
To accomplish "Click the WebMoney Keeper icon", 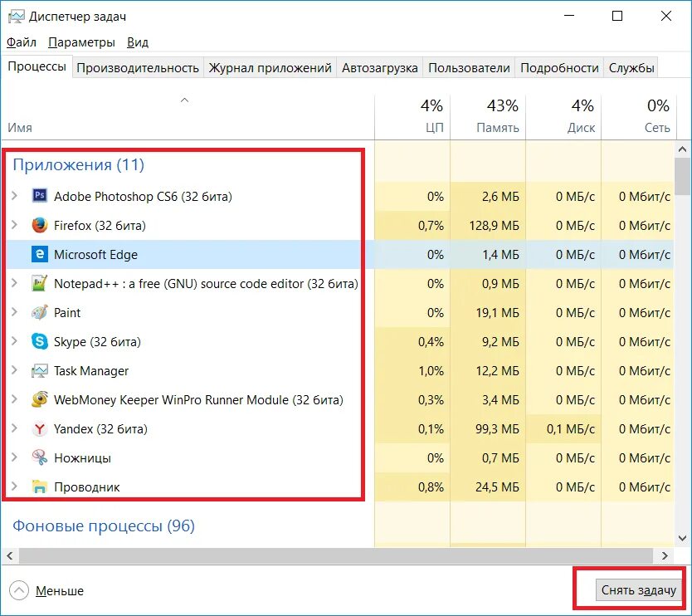I will [40, 399].
